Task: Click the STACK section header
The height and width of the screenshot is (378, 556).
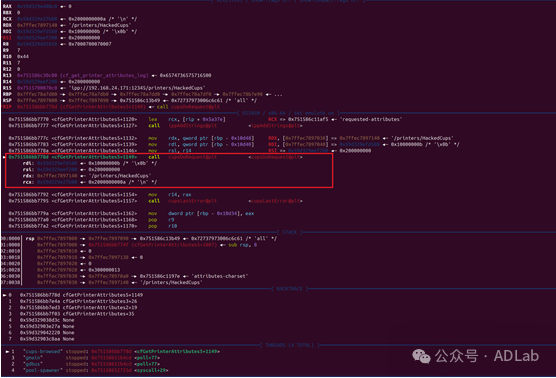Action: (290, 232)
